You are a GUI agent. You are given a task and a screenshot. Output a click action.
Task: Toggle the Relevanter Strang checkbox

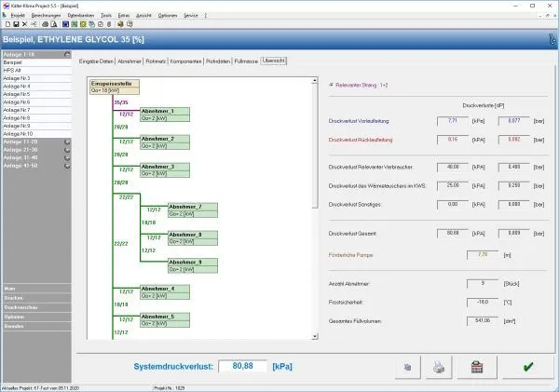(332, 85)
